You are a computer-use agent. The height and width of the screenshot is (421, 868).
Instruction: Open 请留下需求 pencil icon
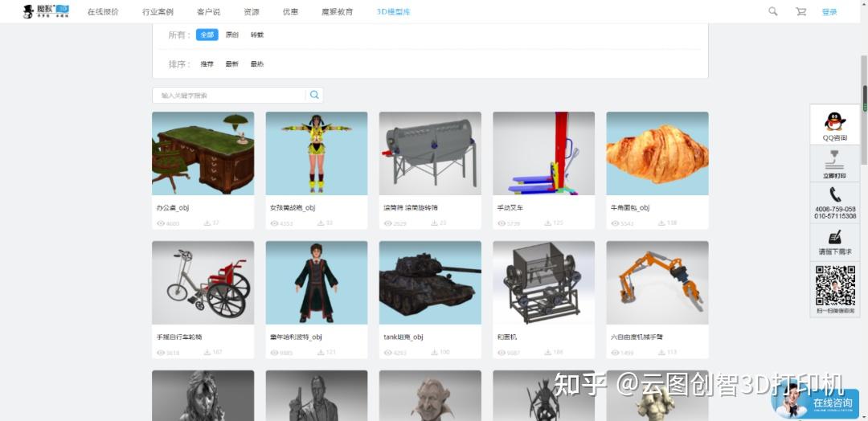coord(835,237)
